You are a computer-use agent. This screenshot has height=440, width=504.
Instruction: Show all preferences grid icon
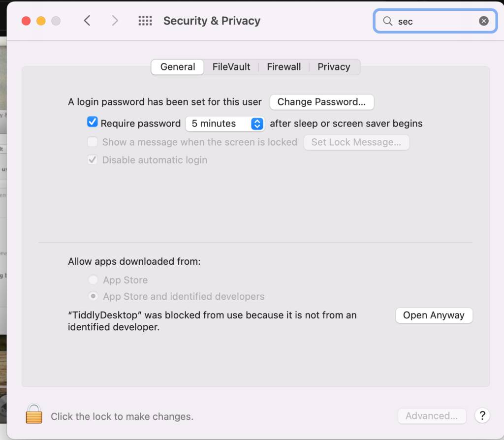pos(145,21)
